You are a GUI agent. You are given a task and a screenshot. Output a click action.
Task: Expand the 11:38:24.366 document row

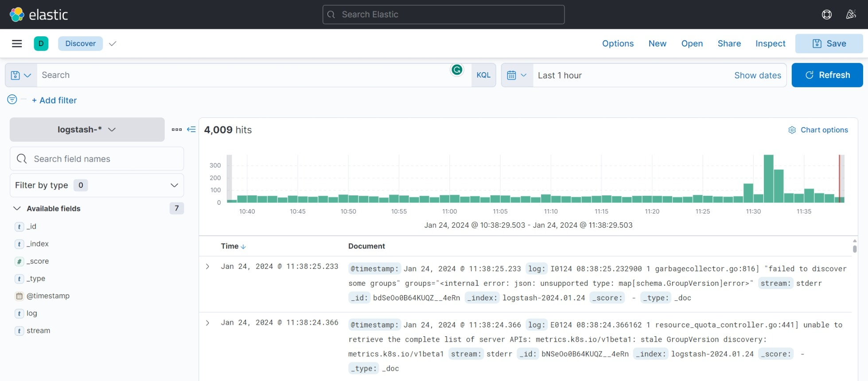(207, 323)
